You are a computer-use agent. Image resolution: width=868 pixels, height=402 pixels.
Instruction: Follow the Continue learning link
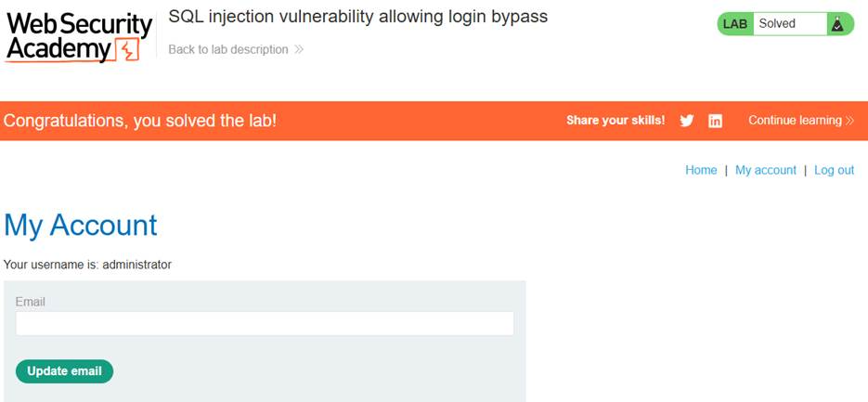point(796,121)
